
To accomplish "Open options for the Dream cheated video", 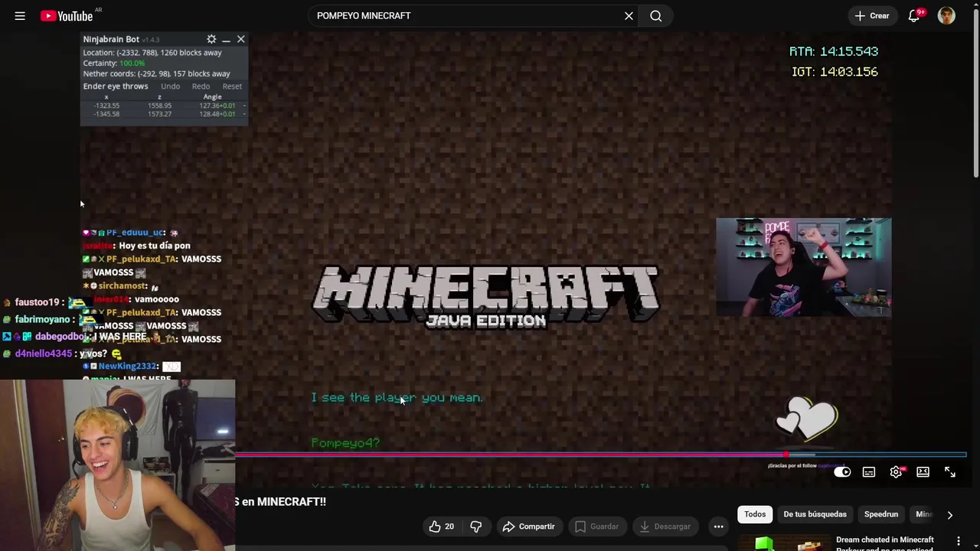I will (958, 542).
